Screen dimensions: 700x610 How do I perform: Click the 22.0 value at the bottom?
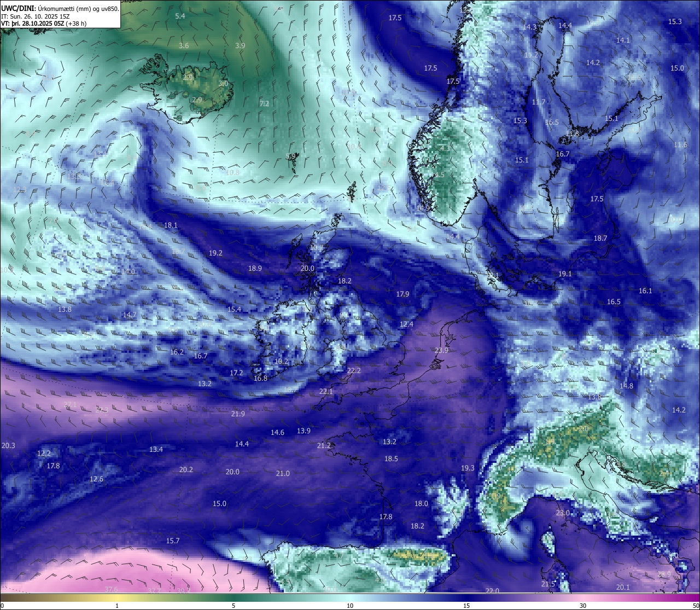click(x=492, y=591)
